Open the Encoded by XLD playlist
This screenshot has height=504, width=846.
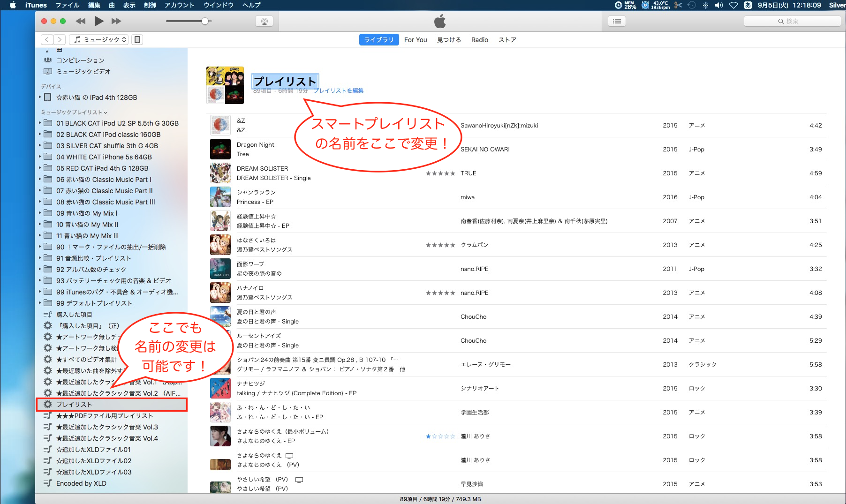pos(81,483)
